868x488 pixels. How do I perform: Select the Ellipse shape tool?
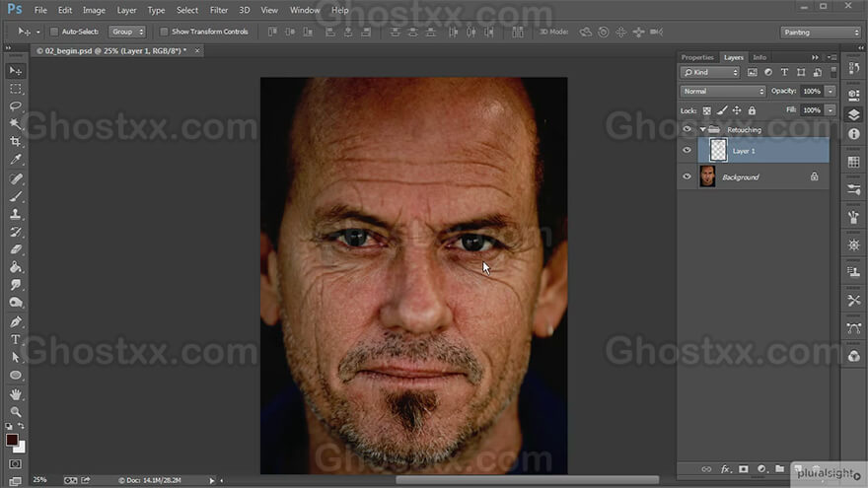click(x=16, y=376)
